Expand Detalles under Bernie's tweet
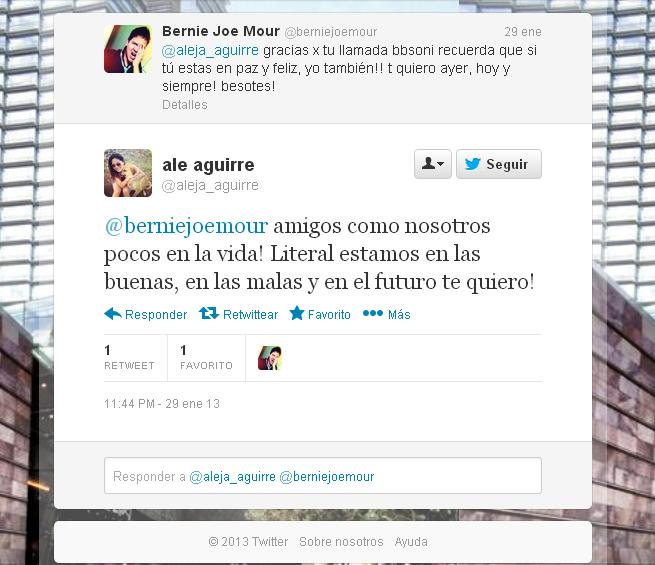Image resolution: width=655 pixels, height=565 pixels. (x=185, y=105)
